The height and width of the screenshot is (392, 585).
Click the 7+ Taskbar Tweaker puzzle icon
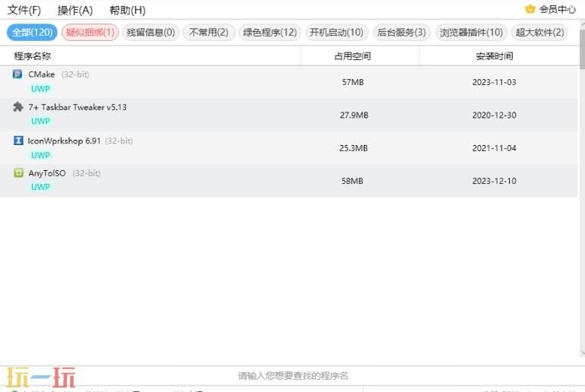[17, 107]
